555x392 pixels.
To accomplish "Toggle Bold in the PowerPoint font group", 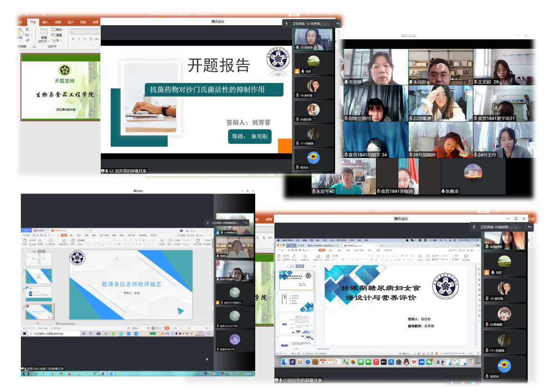I will 73,39.
